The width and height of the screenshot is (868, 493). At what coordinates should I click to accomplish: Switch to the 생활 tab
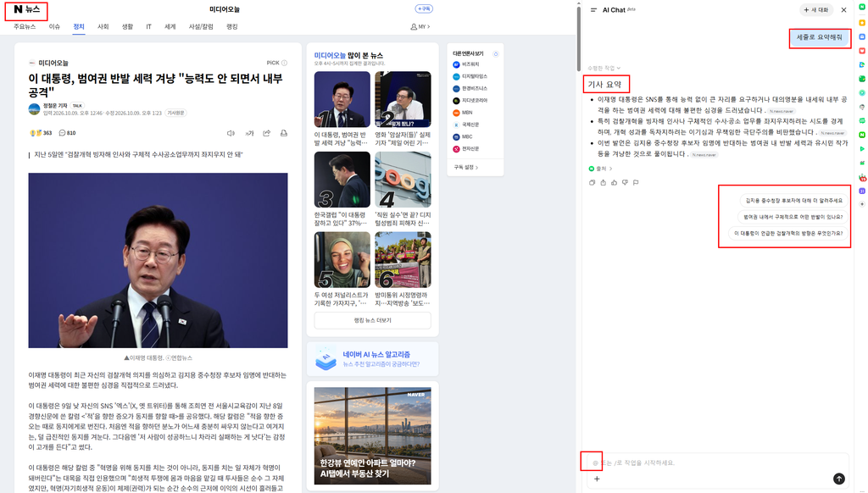point(127,26)
